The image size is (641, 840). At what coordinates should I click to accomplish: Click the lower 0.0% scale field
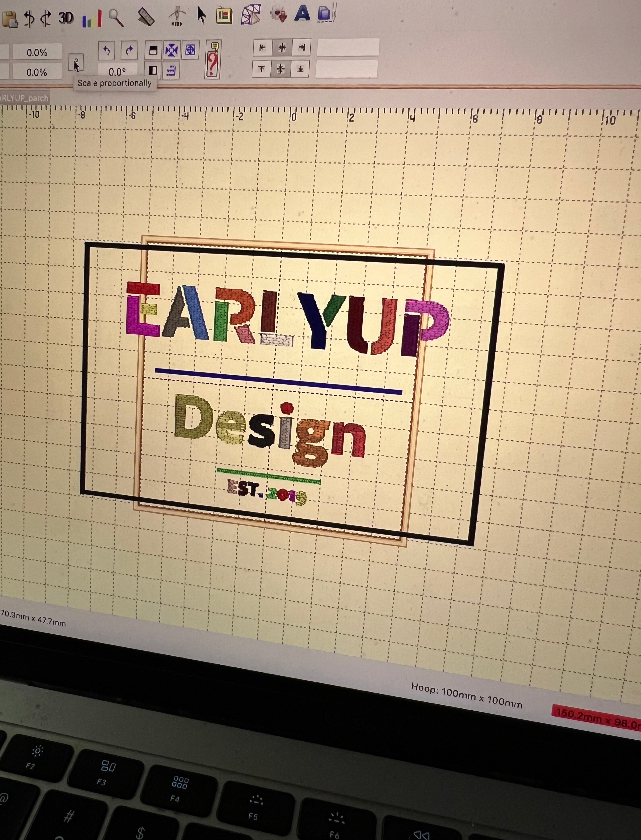click(37, 72)
